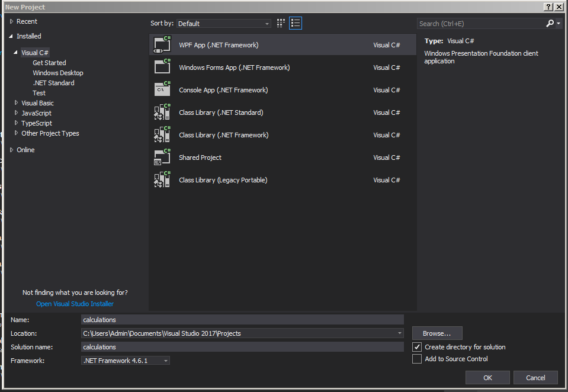Select the Console App template icon
Viewport: 568px width, 392px height.
(x=162, y=89)
